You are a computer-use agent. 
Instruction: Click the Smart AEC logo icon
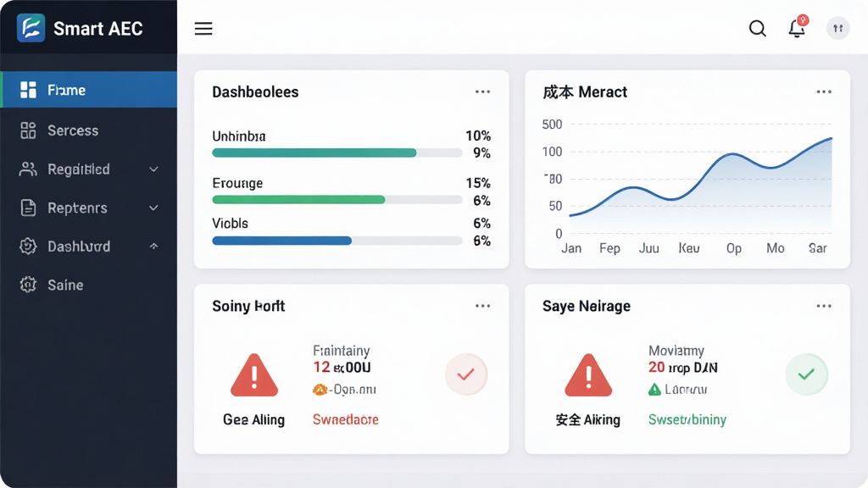[31, 28]
